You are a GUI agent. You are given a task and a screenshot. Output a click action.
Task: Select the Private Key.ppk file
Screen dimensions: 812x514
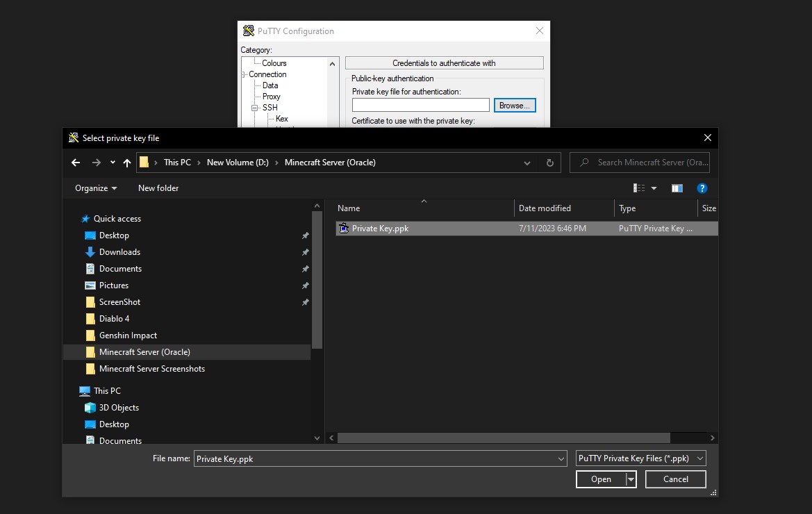(x=380, y=229)
